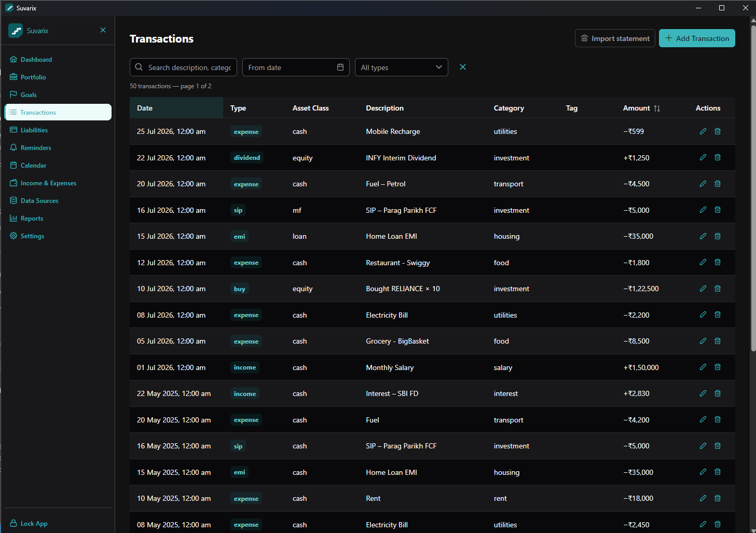Delete the Rent transaction
Screen dimensions: 756x533
click(x=718, y=498)
